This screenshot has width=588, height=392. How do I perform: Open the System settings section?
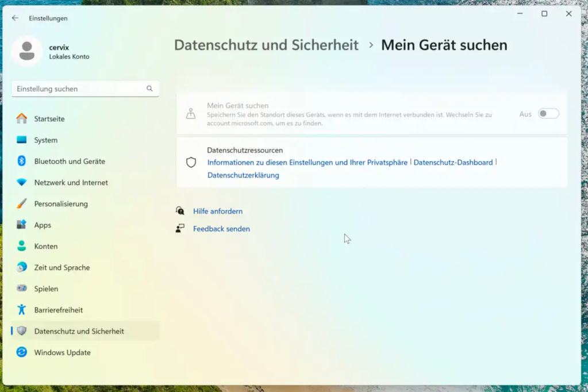[44, 140]
